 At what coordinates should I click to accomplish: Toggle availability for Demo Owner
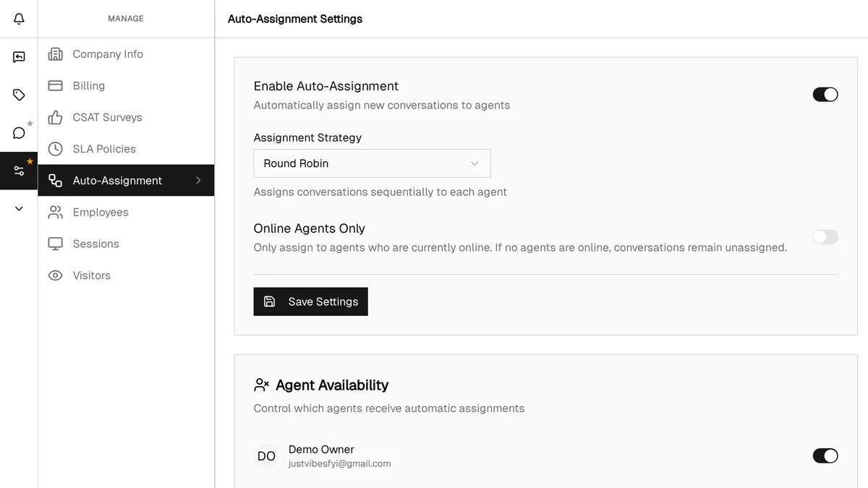[x=825, y=455]
